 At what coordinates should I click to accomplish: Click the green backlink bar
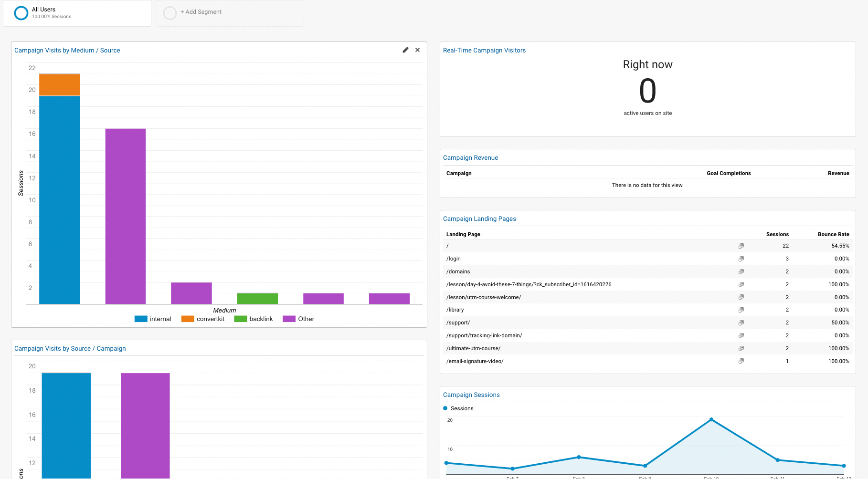click(257, 299)
